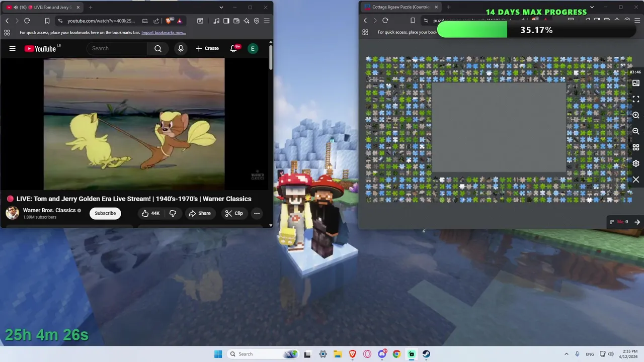Like the video with 44K likes
The height and width of the screenshot is (362, 644).
[150, 213]
